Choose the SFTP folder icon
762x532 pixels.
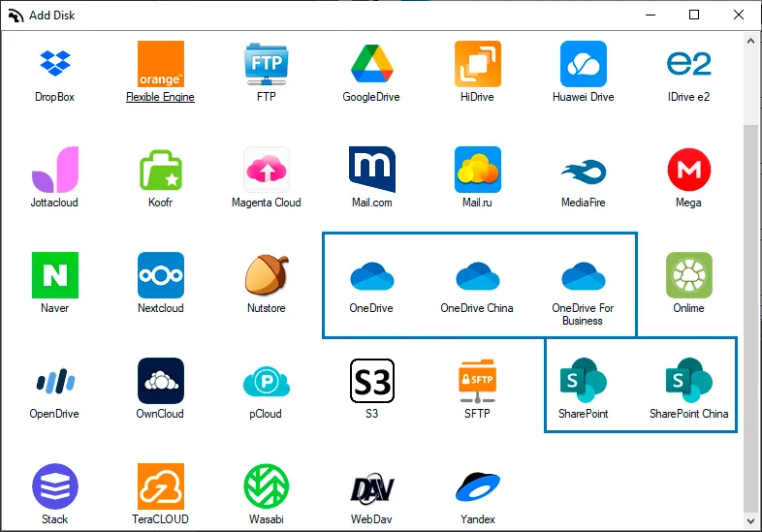click(x=477, y=381)
